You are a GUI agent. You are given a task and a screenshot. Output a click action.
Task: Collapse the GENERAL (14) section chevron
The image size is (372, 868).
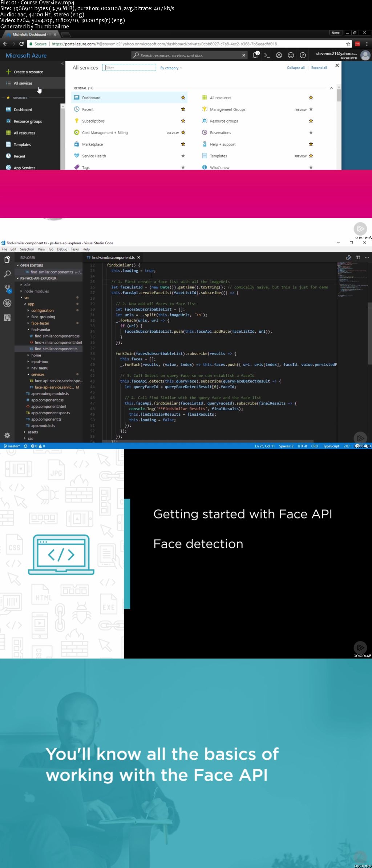tap(331, 88)
